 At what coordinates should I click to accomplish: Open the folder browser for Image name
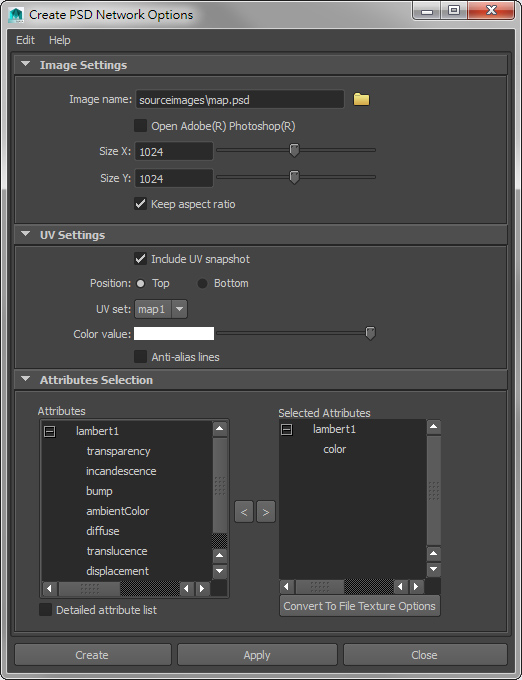click(x=361, y=99)
